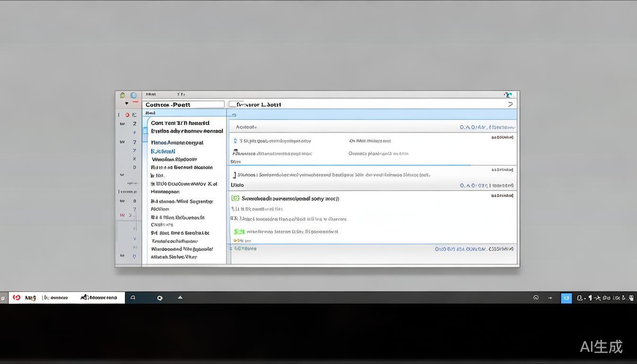
Task: Toggle the flag marker in the sidebar's lower row
Action: pos(123,215)
